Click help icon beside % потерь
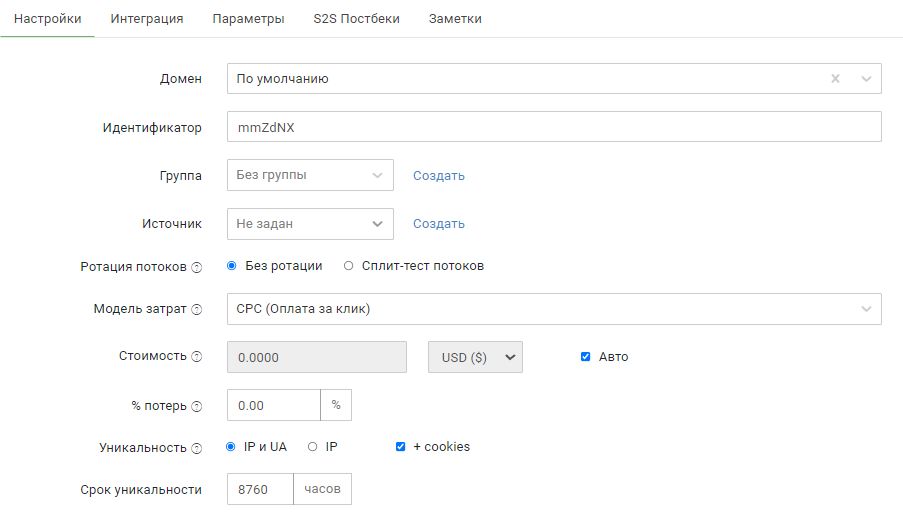Screen dimensions: 903x512 (x=197, y=406)
